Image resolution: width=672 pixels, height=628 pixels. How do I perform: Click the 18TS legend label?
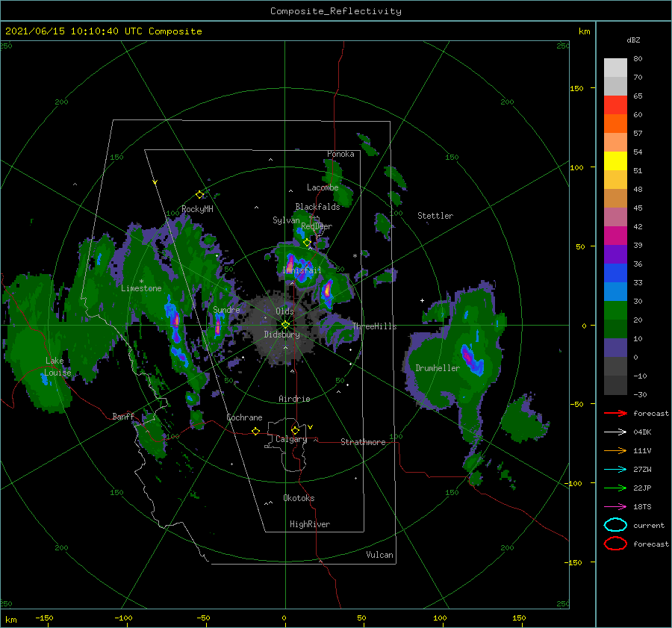[x=642, y=507]
